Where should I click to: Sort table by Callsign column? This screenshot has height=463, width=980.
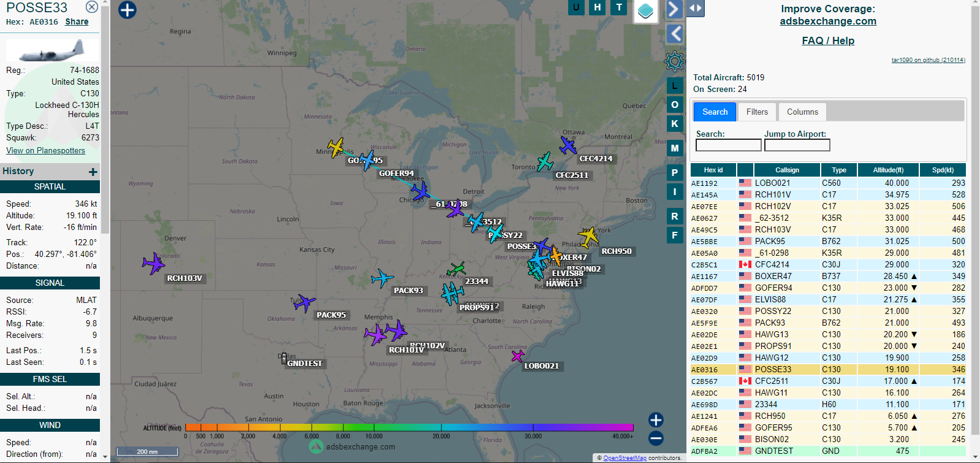[x=787, y=170]
